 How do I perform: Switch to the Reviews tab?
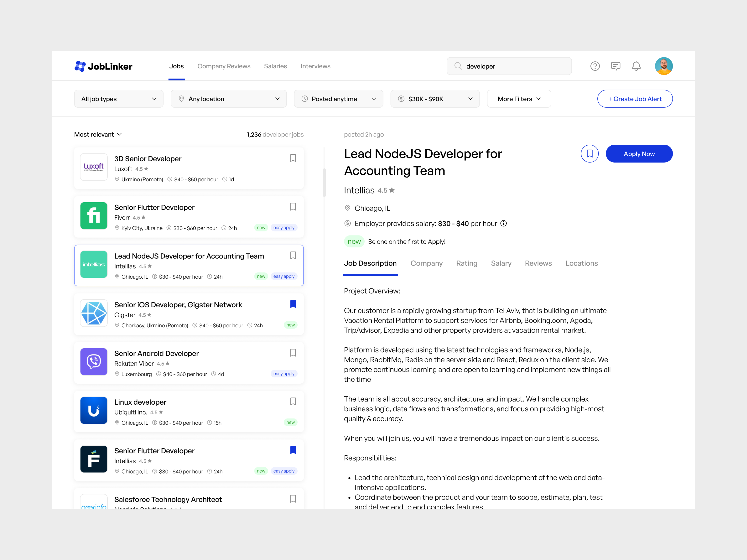pyautogui.click(x=538, y=263)
